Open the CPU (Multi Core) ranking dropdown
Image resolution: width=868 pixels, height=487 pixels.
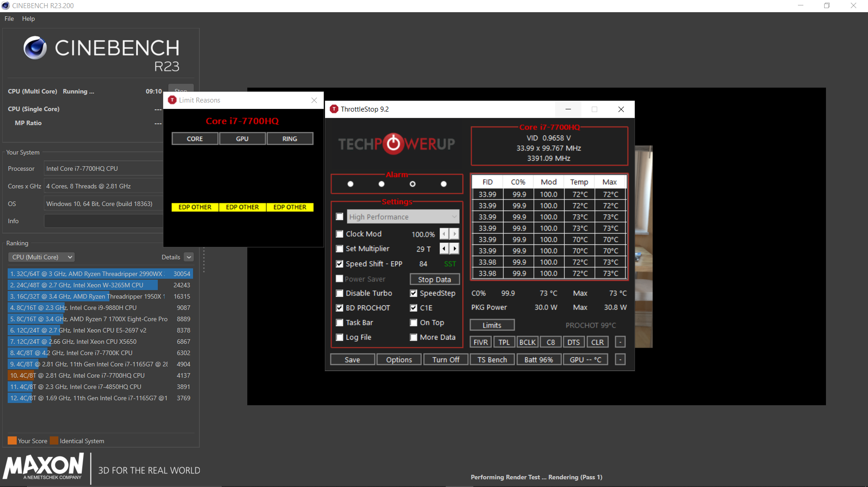[42, 257]
